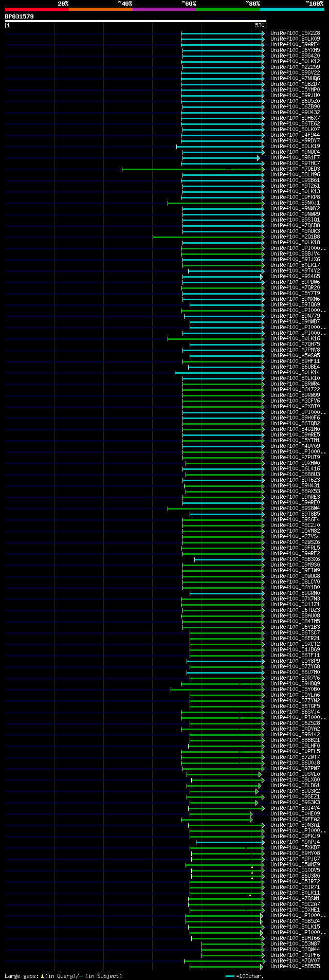
Task: Select hit label UniRef100_C6TDZ3
Action: tap(295, 610)
